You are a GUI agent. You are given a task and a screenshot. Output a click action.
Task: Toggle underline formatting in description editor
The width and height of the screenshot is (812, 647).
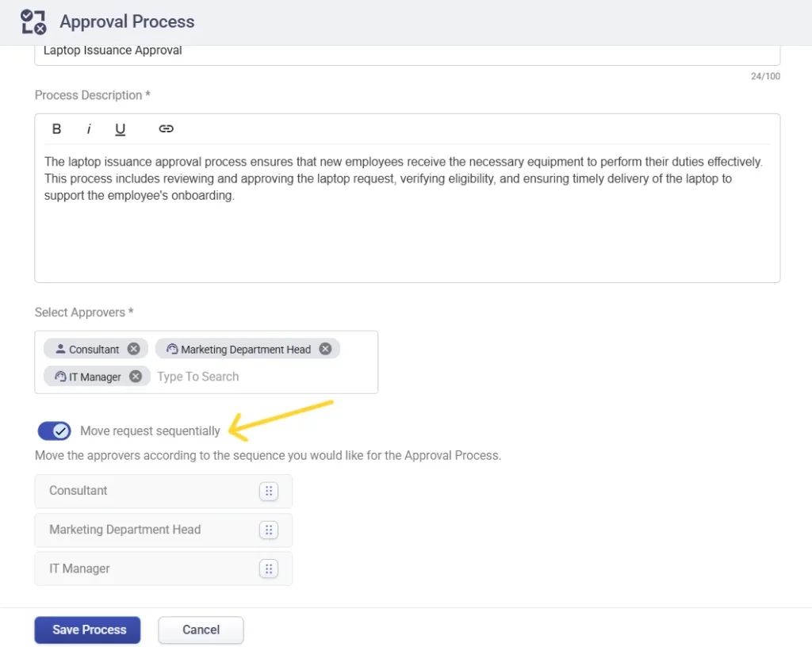(x=121, y=129)
